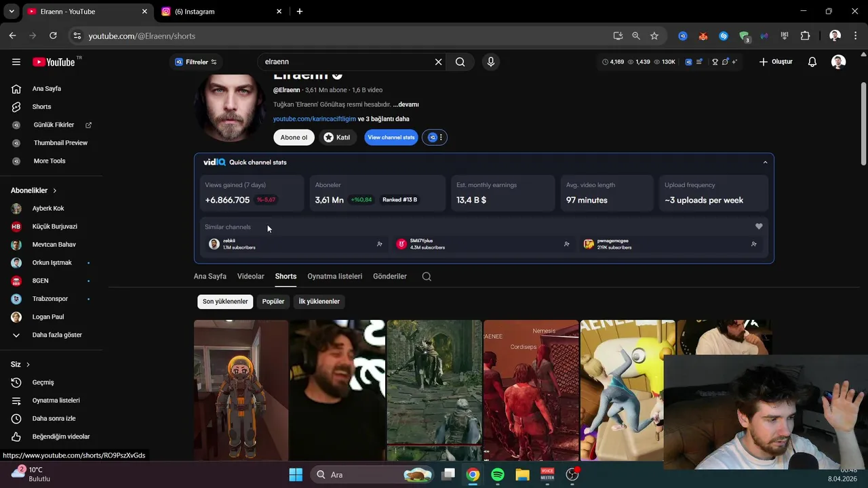Open the tab search dropdown arrow
The width and height of the screenshot is (868, 488).
tap(12, 12)
